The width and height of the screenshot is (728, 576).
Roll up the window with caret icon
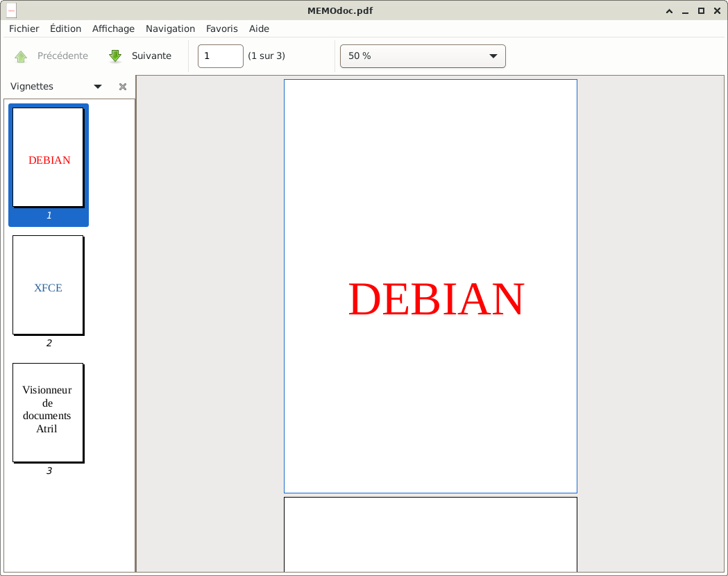[670, 10]
